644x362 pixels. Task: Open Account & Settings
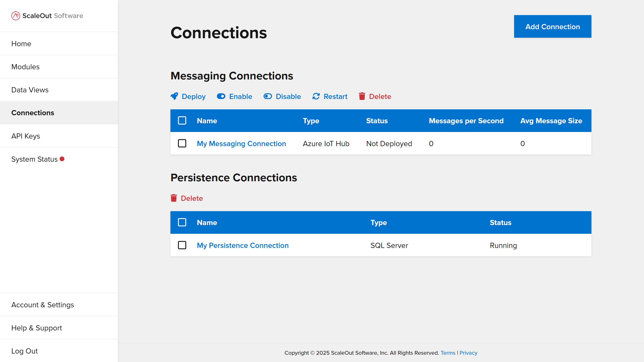59,305
